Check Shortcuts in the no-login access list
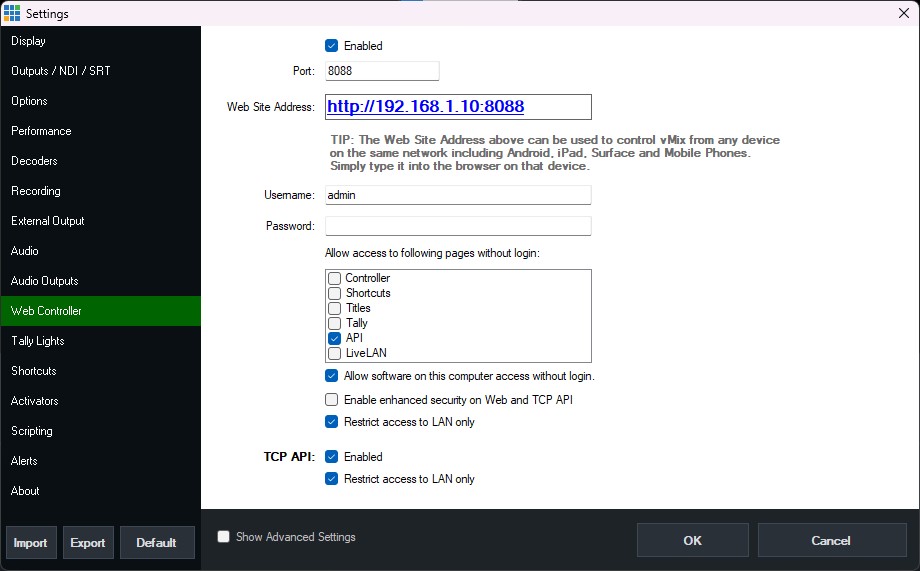 (334, 293)
